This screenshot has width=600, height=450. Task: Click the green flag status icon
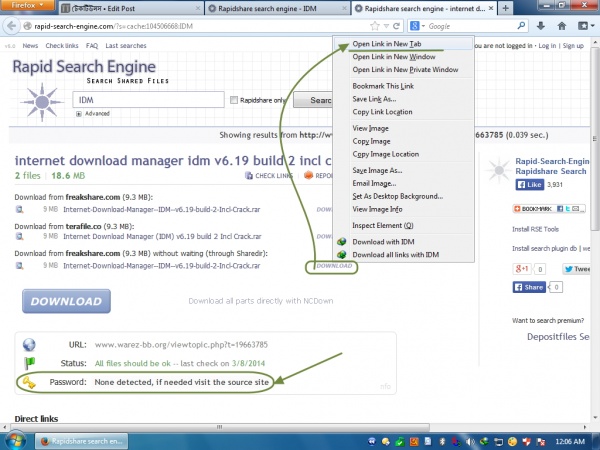tap(29, 363)
